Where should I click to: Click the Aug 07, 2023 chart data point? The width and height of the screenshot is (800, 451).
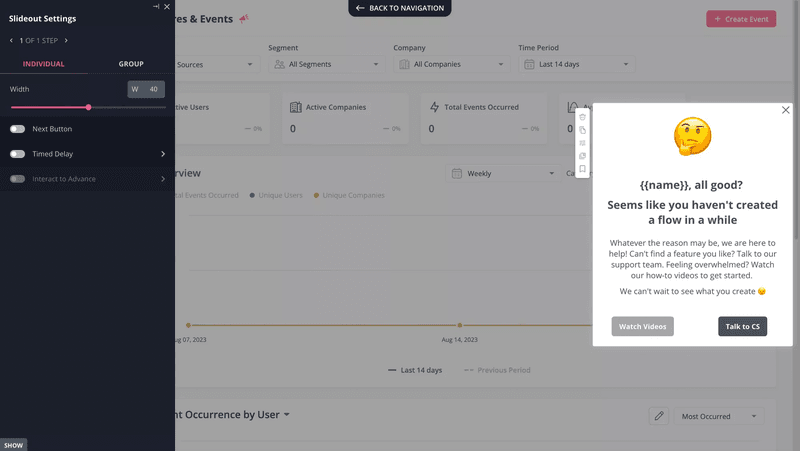point(188,325)
